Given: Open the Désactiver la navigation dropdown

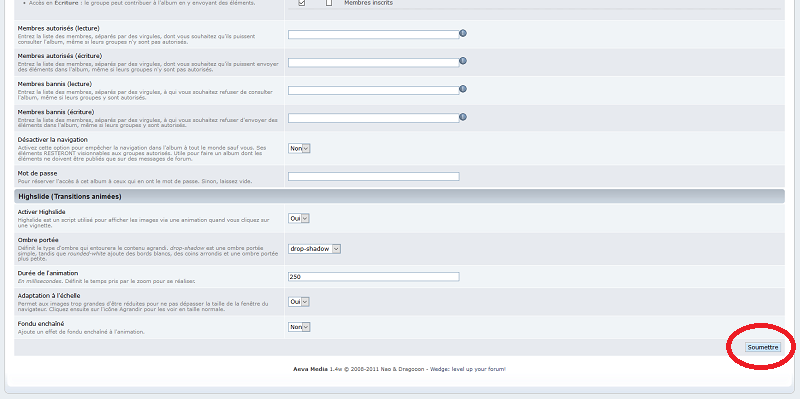Looking at the screenshot, I should click(299, 148).
